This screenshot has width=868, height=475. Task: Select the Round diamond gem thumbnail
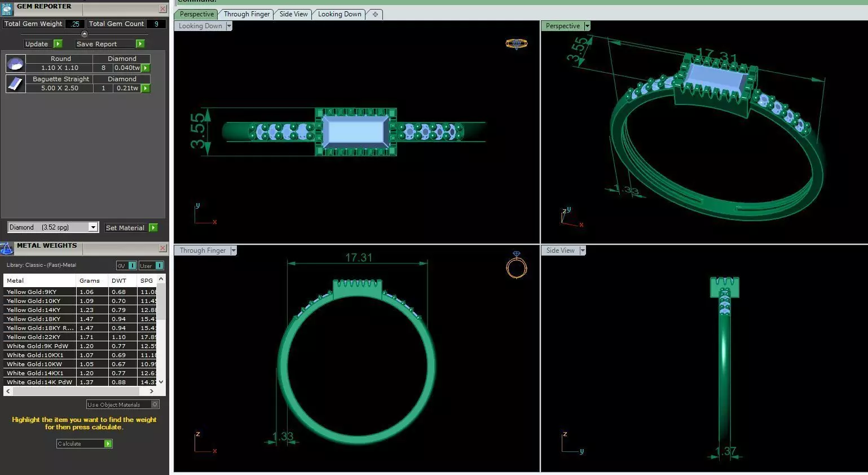coord(15,63)
